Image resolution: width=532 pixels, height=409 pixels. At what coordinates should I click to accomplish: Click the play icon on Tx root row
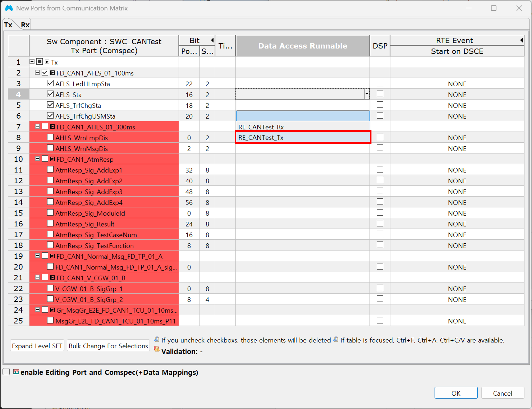pos(47,62)
